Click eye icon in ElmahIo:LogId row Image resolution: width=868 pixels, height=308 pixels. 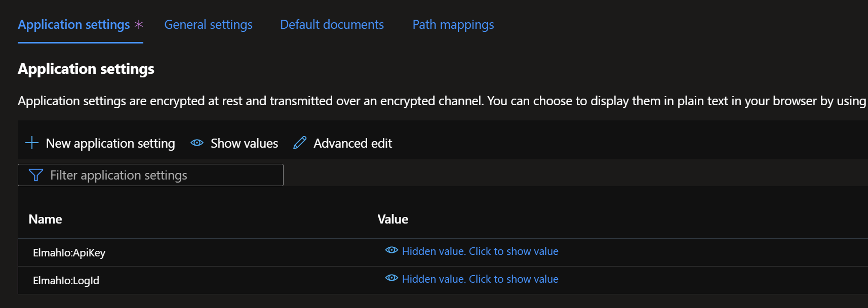391,278
